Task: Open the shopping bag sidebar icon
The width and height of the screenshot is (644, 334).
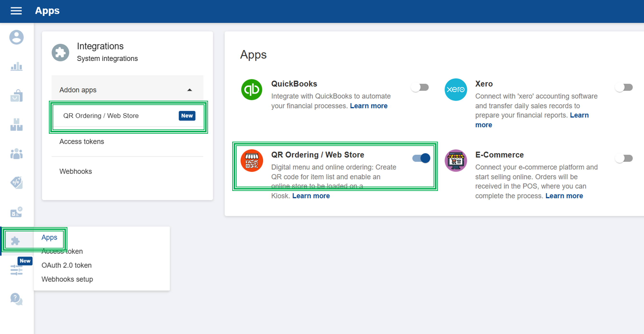Action: click(x=17, y=96)
